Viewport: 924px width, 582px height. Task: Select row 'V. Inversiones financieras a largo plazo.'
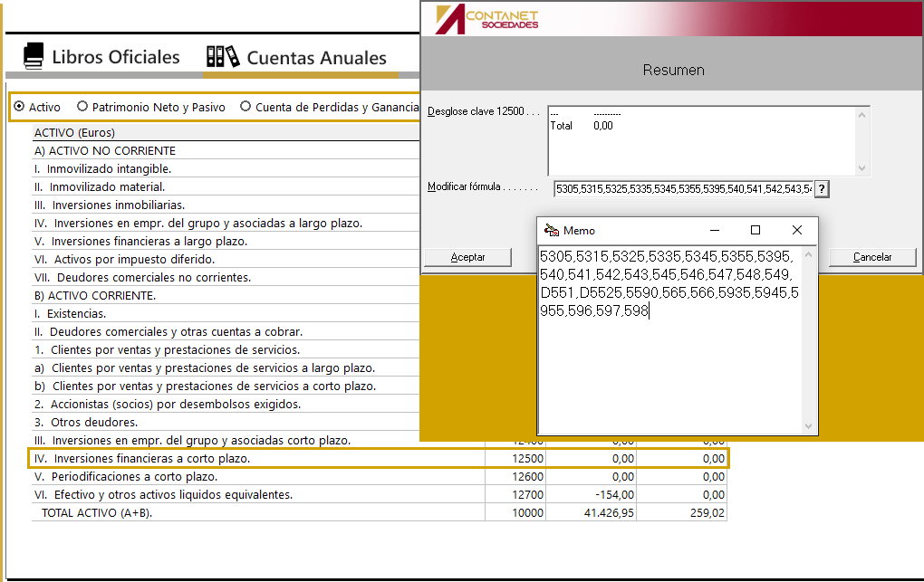pyautogui.click(x=226, y=242)
